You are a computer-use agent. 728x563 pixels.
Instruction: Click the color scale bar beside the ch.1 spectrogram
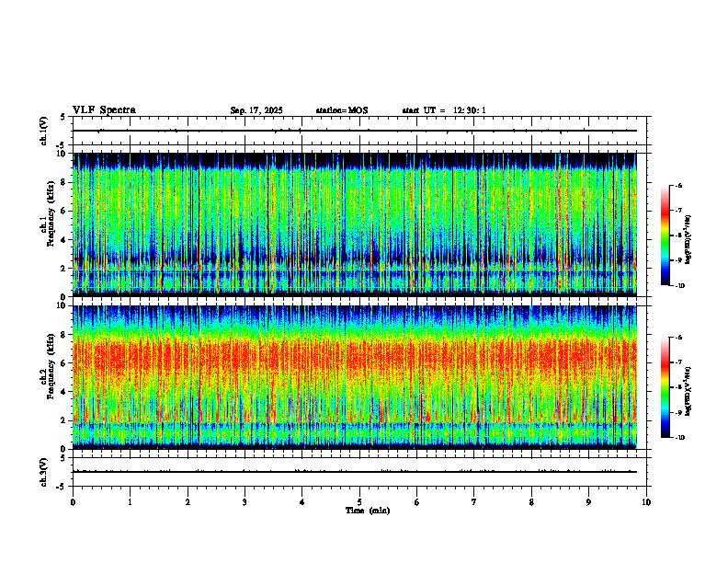[665, 236]
